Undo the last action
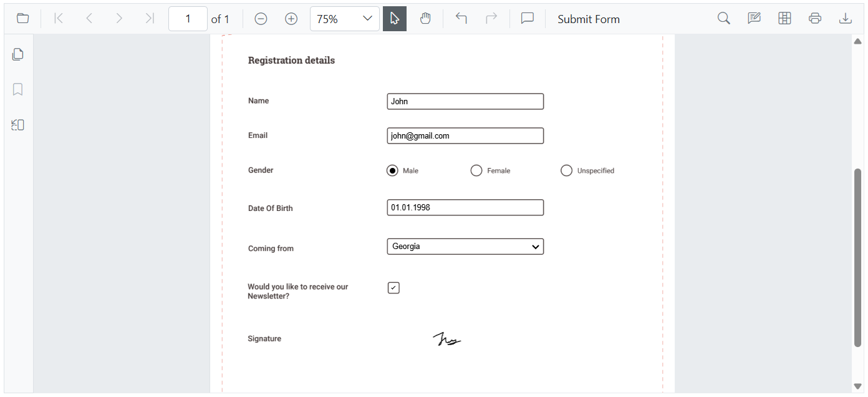This screenshot has width=868, height=397. tap(461, 19)
